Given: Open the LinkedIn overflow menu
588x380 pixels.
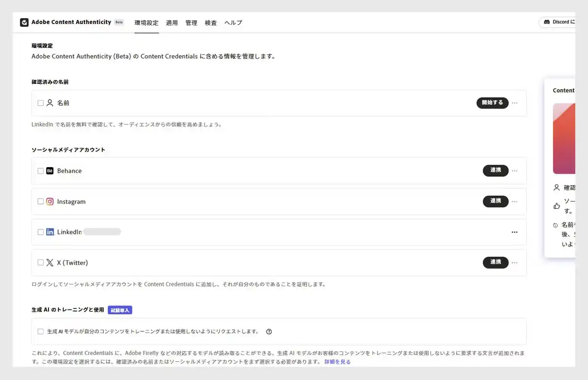Looking at the screenshot, I should (514, 232).
